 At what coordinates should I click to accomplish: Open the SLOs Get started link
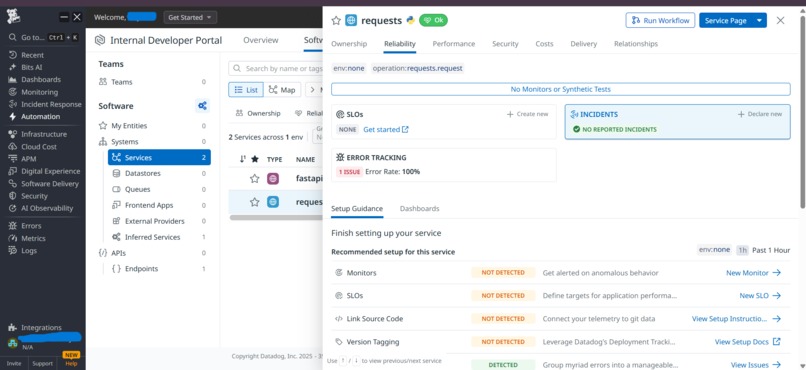[x=386, y=130]
